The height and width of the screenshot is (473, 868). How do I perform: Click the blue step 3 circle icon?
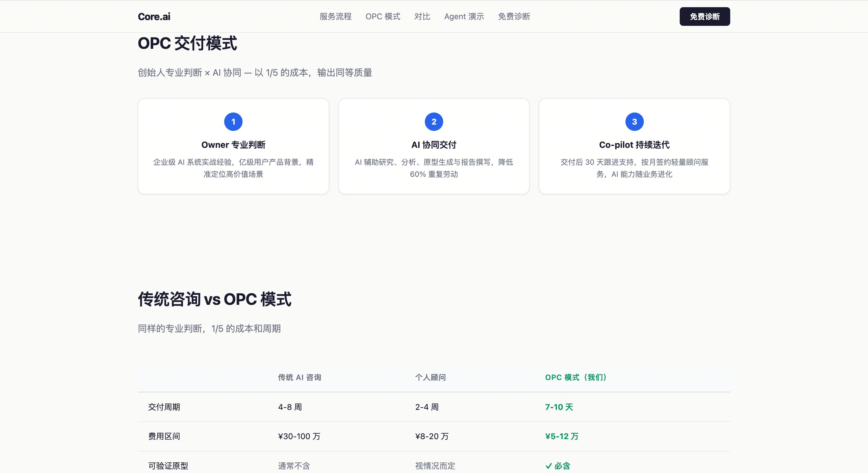[634, 122]
